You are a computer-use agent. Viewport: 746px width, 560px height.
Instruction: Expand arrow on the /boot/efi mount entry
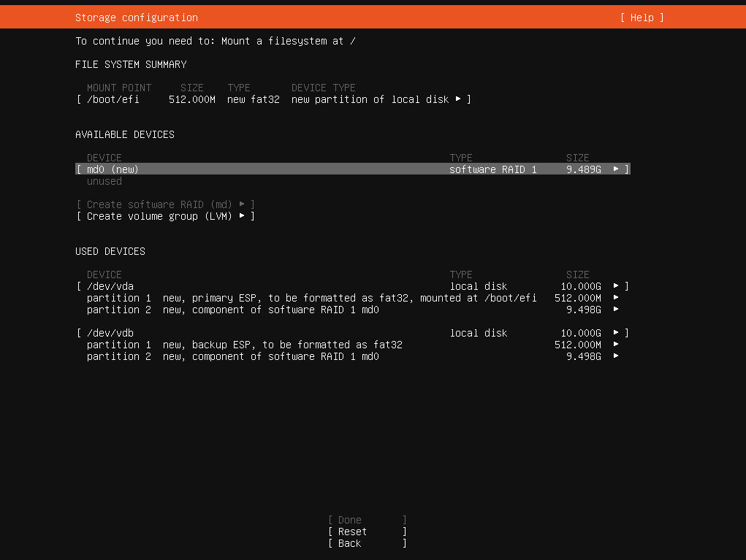(458, 99)
